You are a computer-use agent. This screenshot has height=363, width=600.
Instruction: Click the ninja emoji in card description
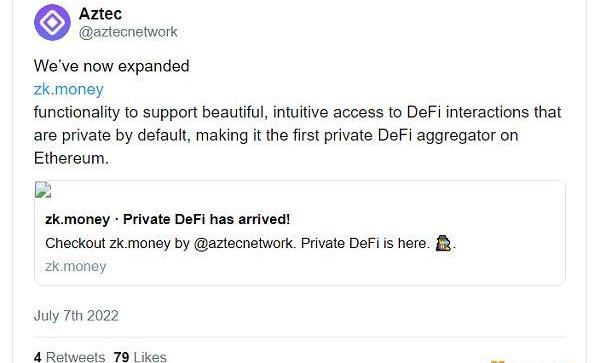tap(443, 243)
